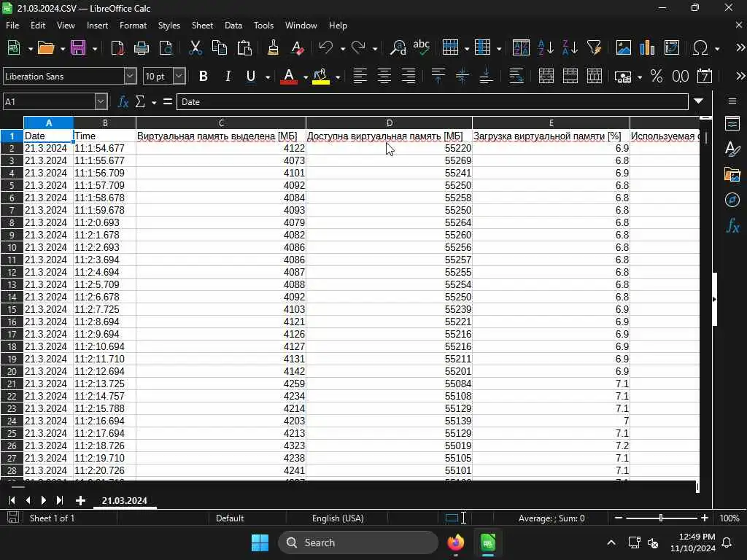Click the Copy icon
This screenshot has width=747, height=560.
click(219, 47)
